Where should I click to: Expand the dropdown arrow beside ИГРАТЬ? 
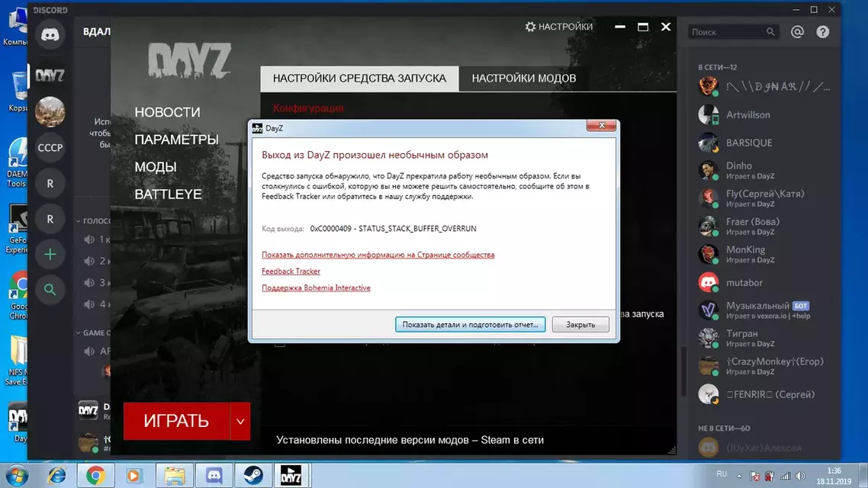[240, 421]
